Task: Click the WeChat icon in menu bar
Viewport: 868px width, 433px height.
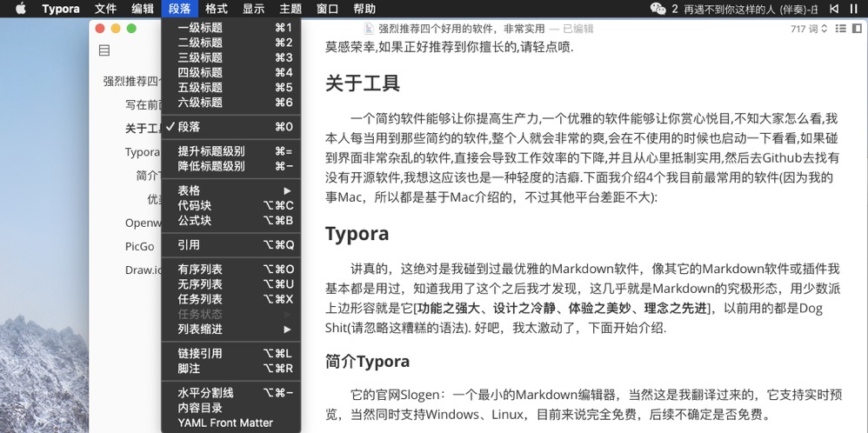Action: tap(658, 9)
